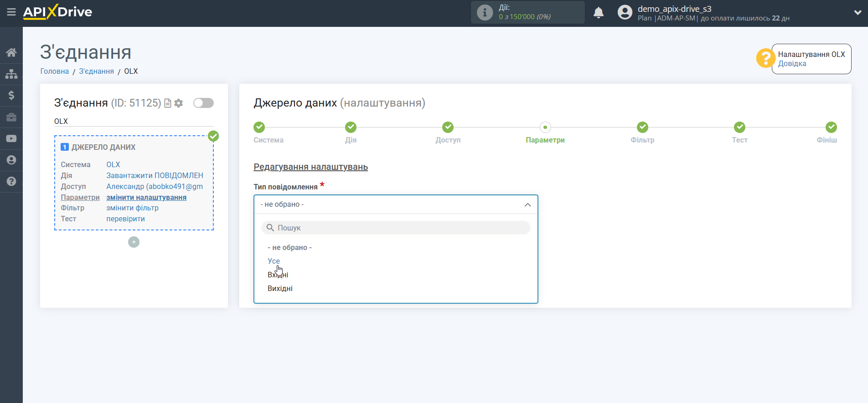Add a new block with plus icon
This screenshot has width=868, height=403.
click(x=134, y=242)
